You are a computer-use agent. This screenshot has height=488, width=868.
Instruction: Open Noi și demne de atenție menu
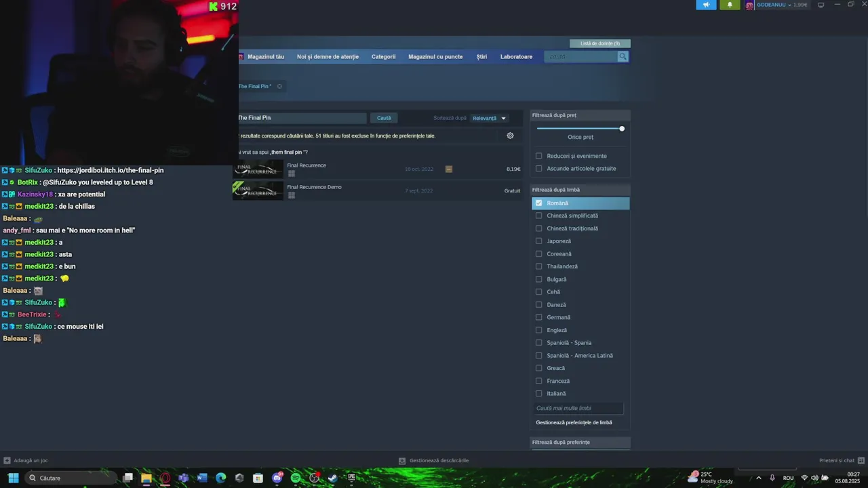(x=328, y=57)
